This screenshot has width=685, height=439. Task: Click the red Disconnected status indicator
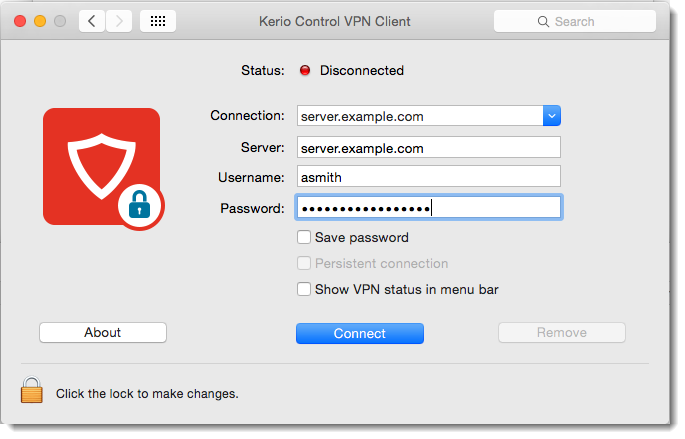click(x=305, y=70)
